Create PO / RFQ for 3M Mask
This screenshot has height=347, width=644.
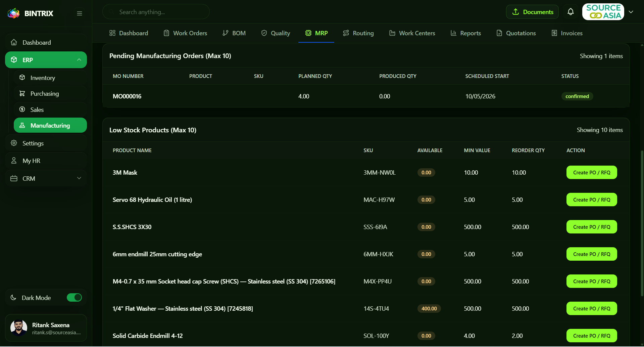[592, 172]
